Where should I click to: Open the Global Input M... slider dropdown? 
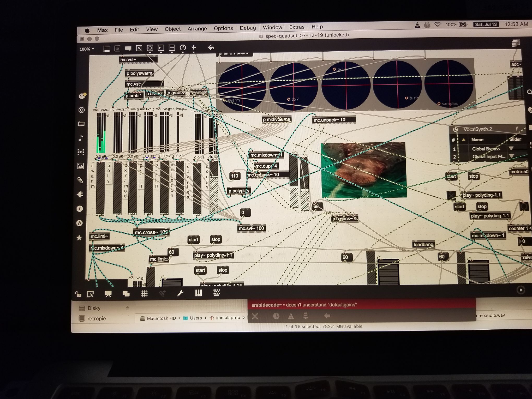coord(512,156)
